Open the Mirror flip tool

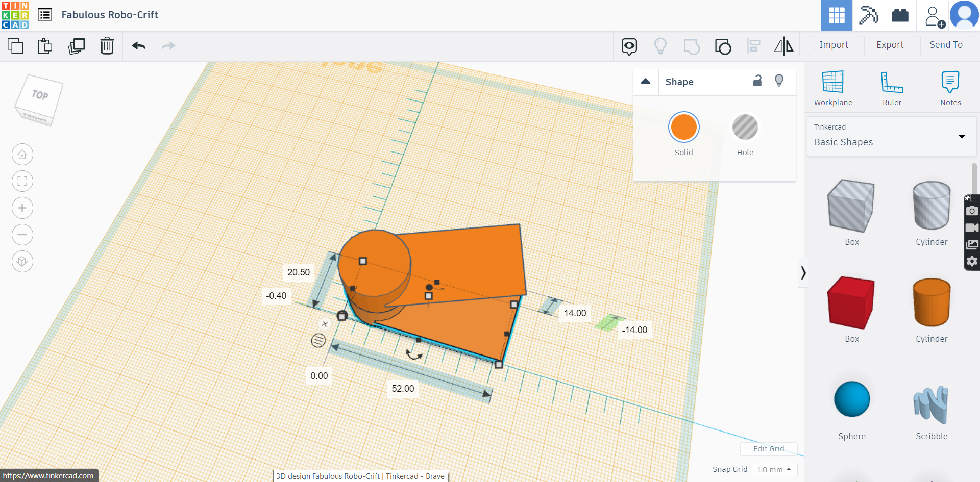tap(784, 46)
